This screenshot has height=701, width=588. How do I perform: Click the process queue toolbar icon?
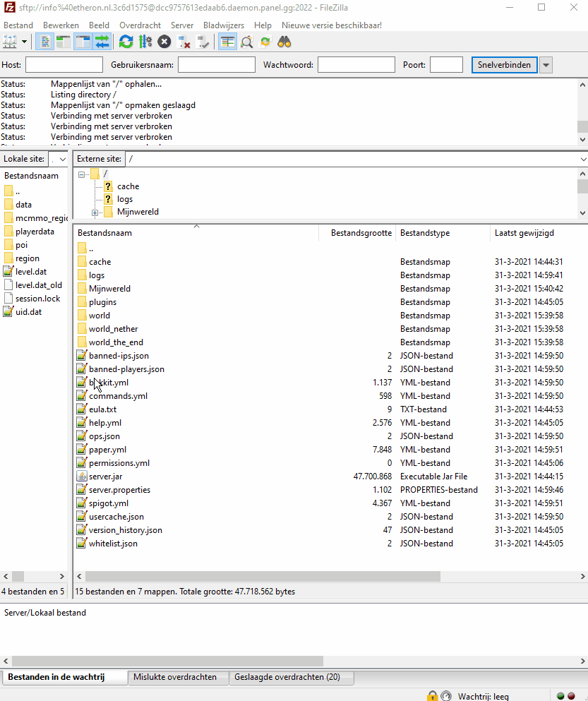tap(145, 42)
